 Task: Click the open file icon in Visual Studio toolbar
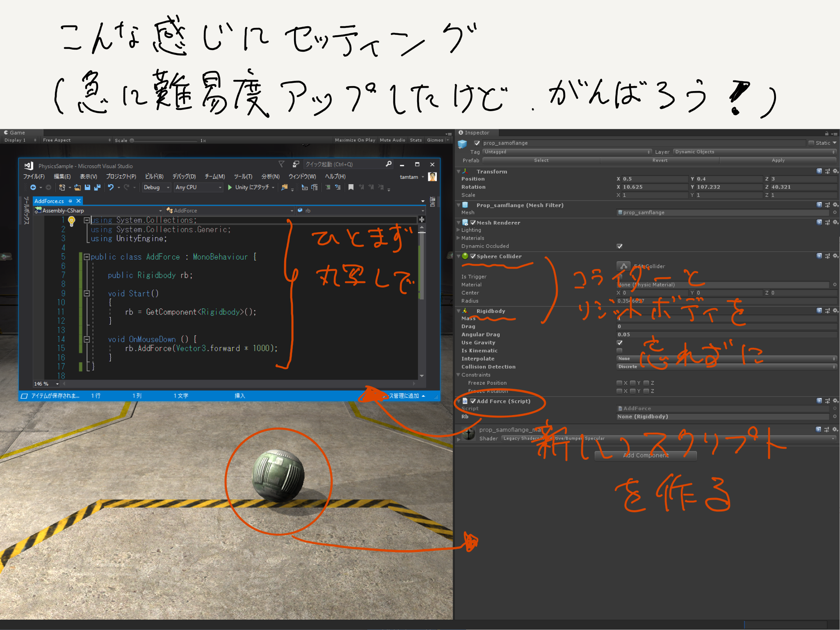[x=78, y=187]
